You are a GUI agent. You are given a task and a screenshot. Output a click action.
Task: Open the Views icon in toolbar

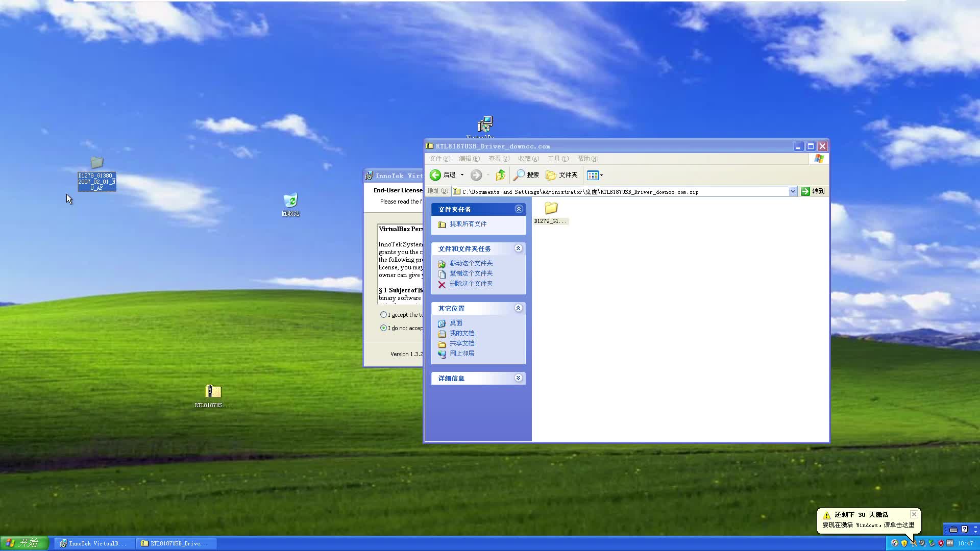592,176
